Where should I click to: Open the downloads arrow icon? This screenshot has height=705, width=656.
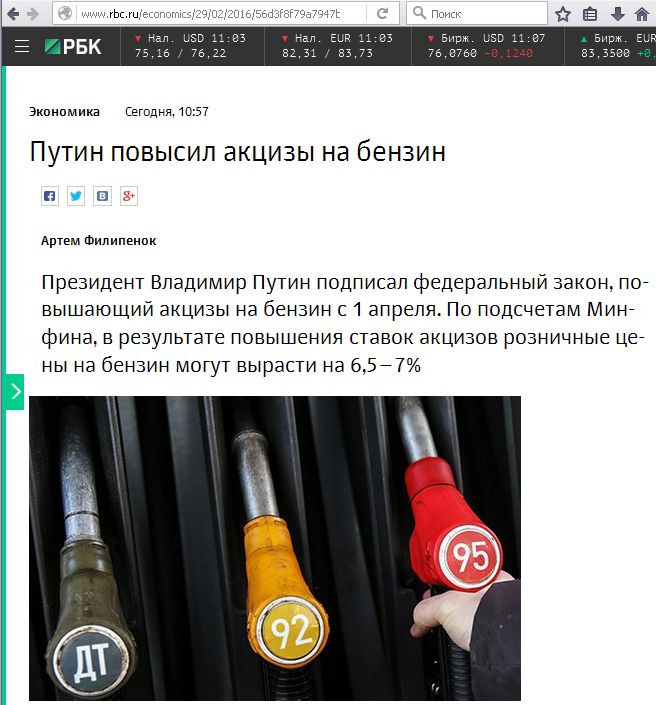point(617,14)
